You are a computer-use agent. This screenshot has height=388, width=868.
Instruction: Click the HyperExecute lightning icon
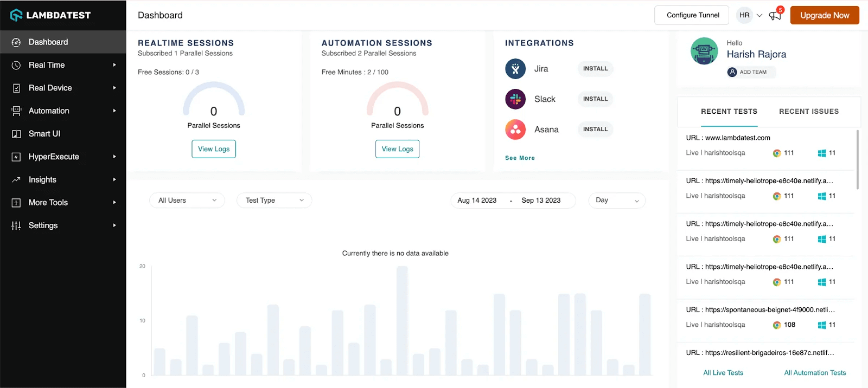click(16, 157)
